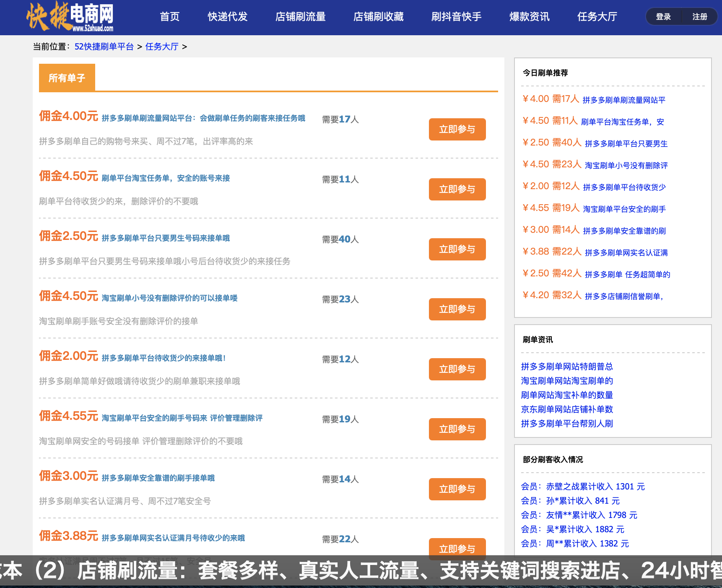Viewport: 722px width, 588px height.
Task: Open 店铺刷流量 in the top navigation
Action: 301,17
